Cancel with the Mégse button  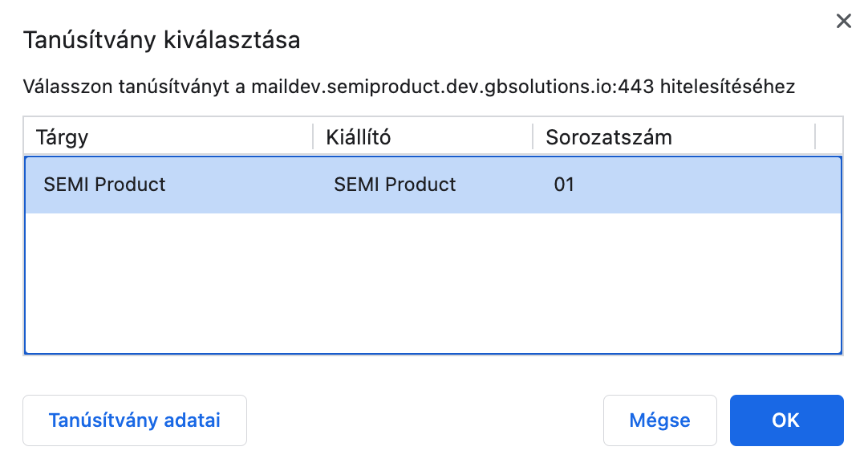pos(659,420)
